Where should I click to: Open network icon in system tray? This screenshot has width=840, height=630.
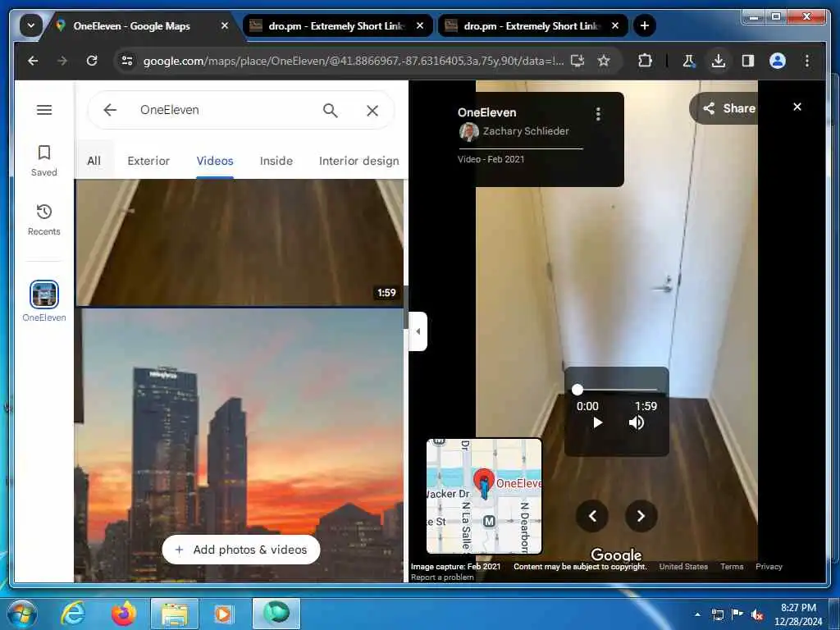(717, 614)
